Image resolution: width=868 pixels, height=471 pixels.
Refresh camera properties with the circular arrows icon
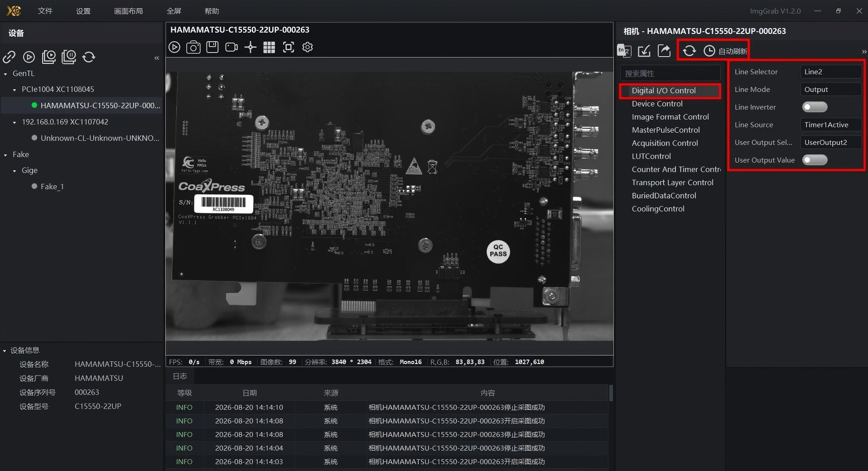pos(690,51)
